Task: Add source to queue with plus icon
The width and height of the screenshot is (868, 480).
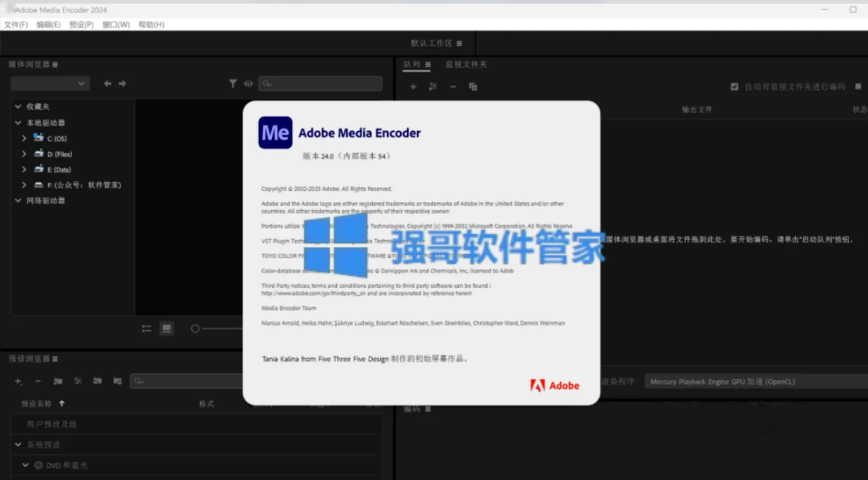Action: tap(413, 87)
